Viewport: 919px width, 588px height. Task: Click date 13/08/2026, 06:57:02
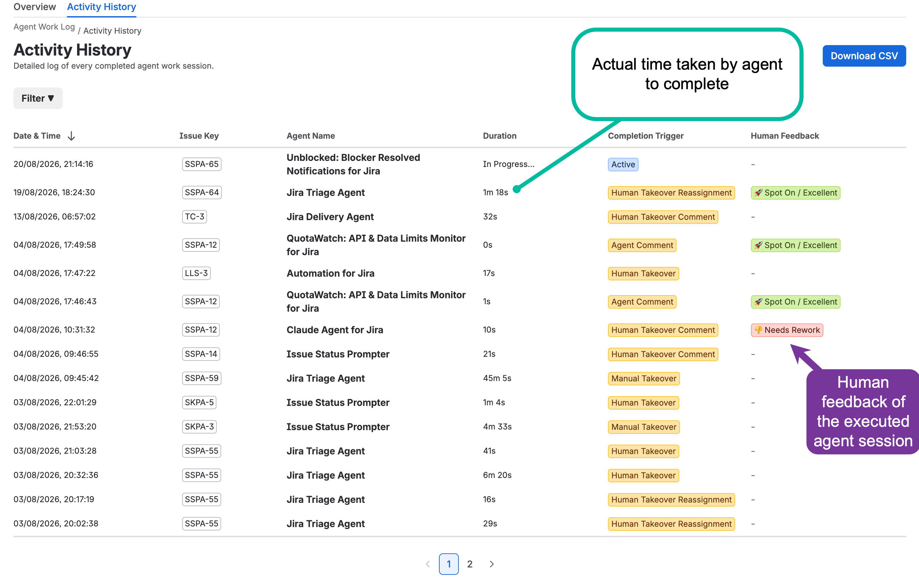55,217
